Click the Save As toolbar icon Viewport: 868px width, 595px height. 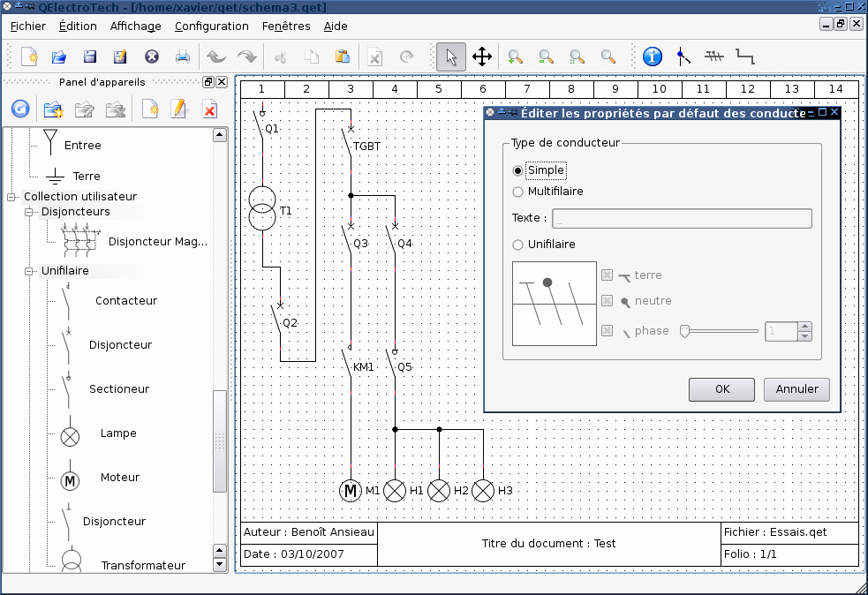pos(120,56)
